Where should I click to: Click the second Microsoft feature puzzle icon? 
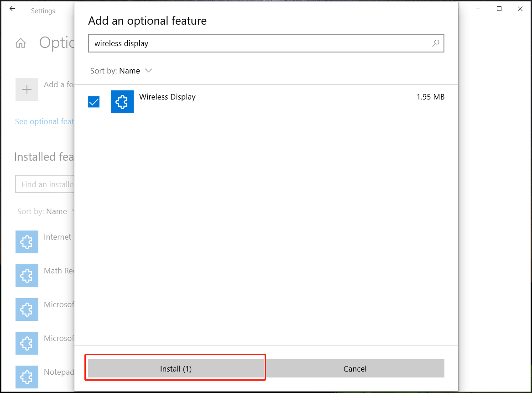point(26,343)
